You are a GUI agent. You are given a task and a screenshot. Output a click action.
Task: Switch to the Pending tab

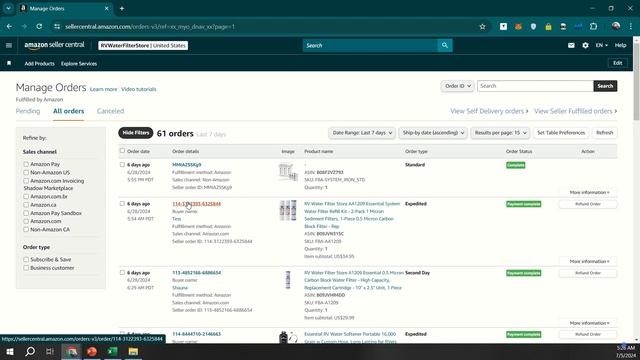pyautogui.click(x=28, y=111)
